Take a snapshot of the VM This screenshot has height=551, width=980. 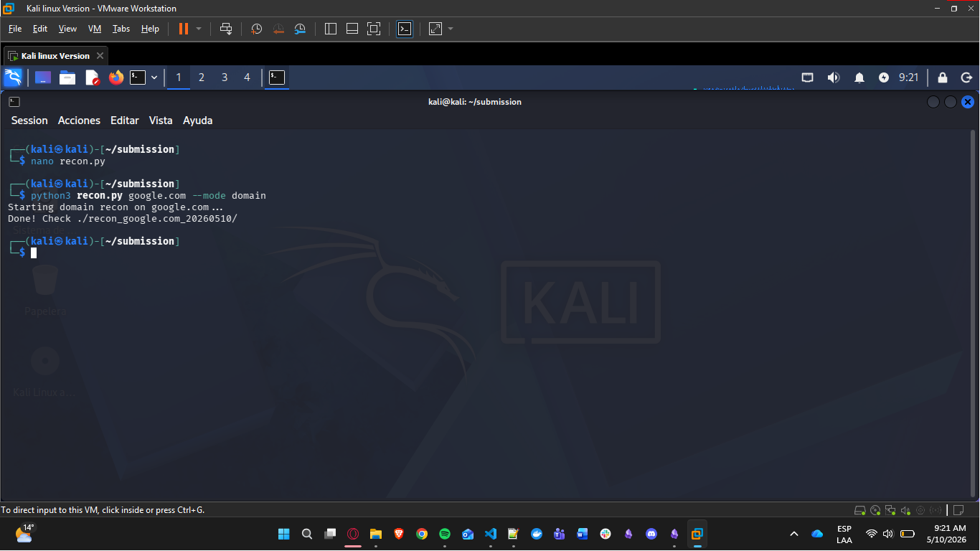(x=256, y=29)
